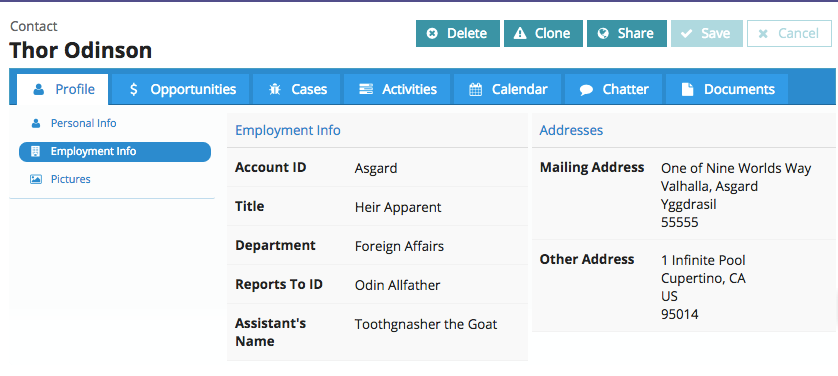Click the list icon on Activities tab

coord(366,90)
